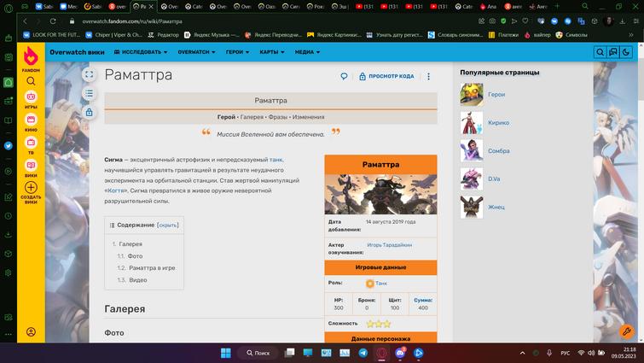Switch to the Герой subpage tab

pos(226,117)
